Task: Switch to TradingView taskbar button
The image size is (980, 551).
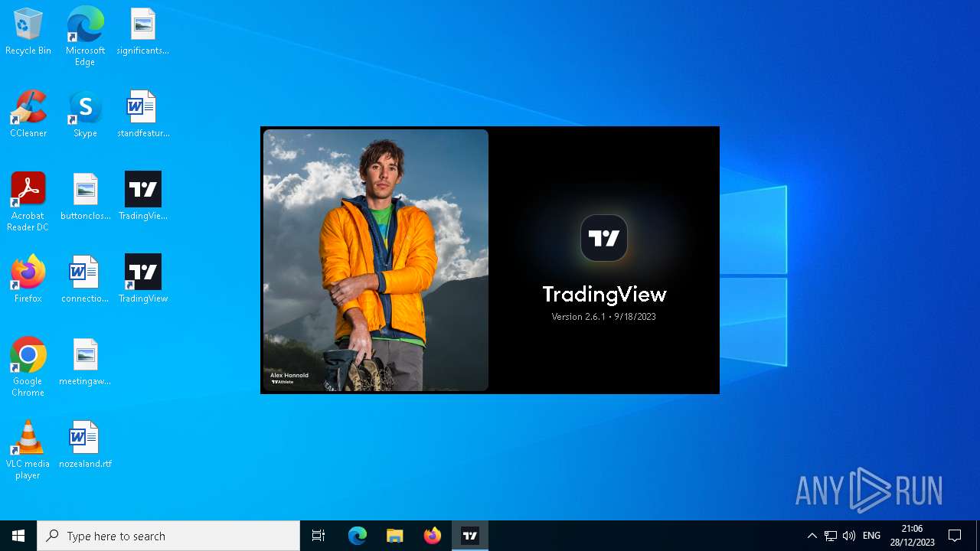Action: pos(470,536)
